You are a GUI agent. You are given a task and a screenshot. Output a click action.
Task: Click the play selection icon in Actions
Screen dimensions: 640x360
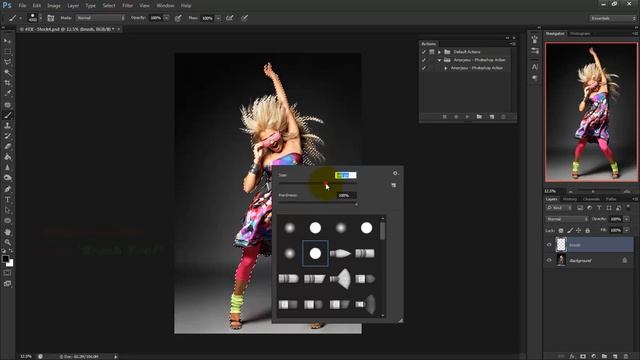[467, 117]
